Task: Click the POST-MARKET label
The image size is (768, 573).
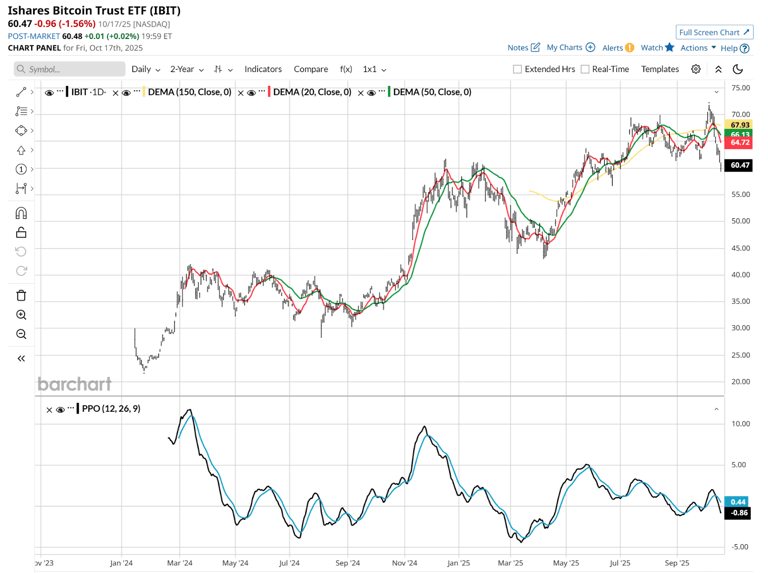Action: [34, 36]
